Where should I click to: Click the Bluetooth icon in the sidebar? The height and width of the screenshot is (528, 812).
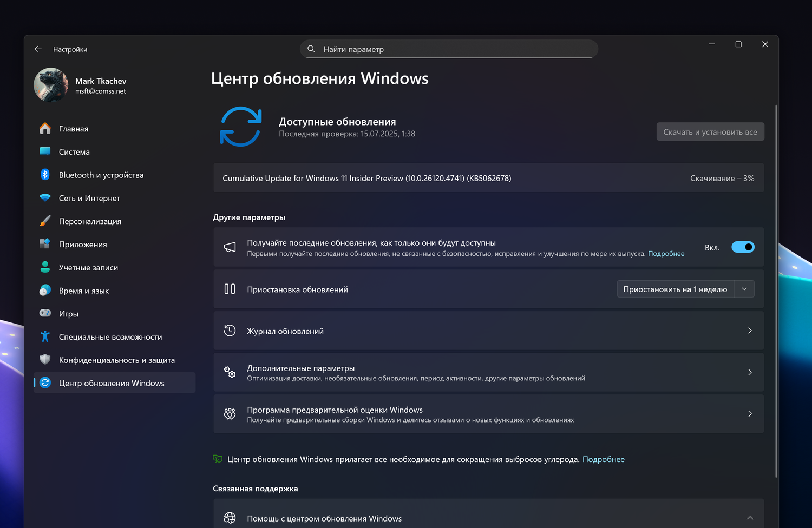45,175
